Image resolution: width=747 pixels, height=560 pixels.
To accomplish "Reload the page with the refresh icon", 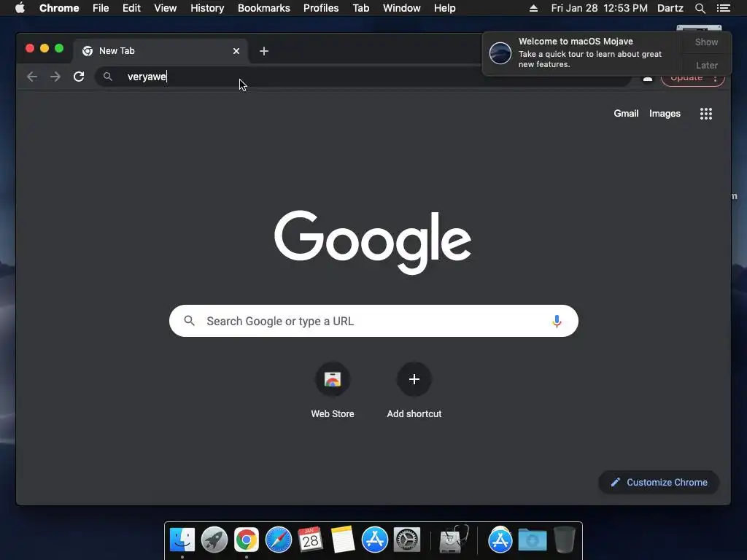I will point(79,77).
